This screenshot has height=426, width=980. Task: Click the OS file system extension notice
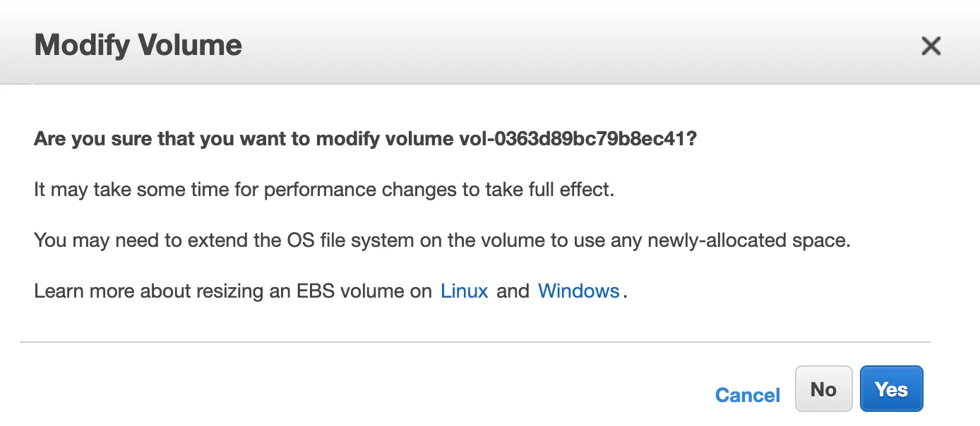(441, 241)
